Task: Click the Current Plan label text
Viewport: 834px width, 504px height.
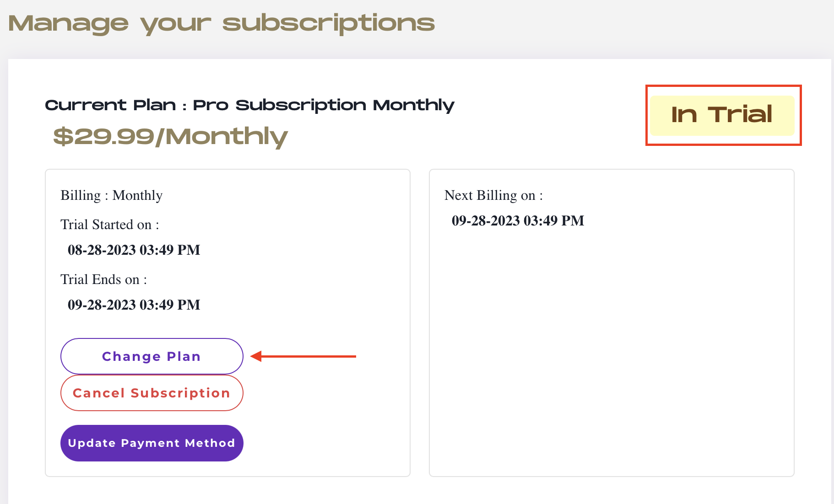Action: click(110, 105)
